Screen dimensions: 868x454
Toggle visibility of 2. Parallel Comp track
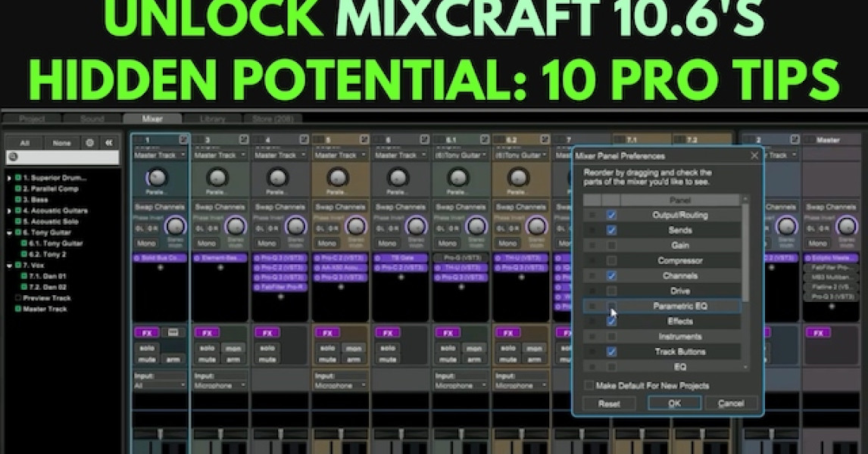(18, 188)
